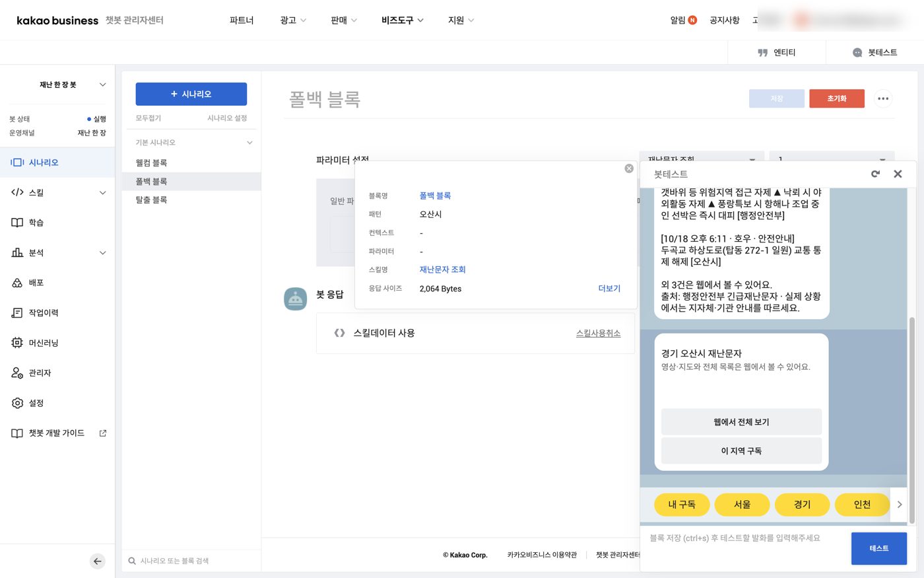Open the 관리자 user icon
Screen dimensions: 924x578
tap(17, 373)
